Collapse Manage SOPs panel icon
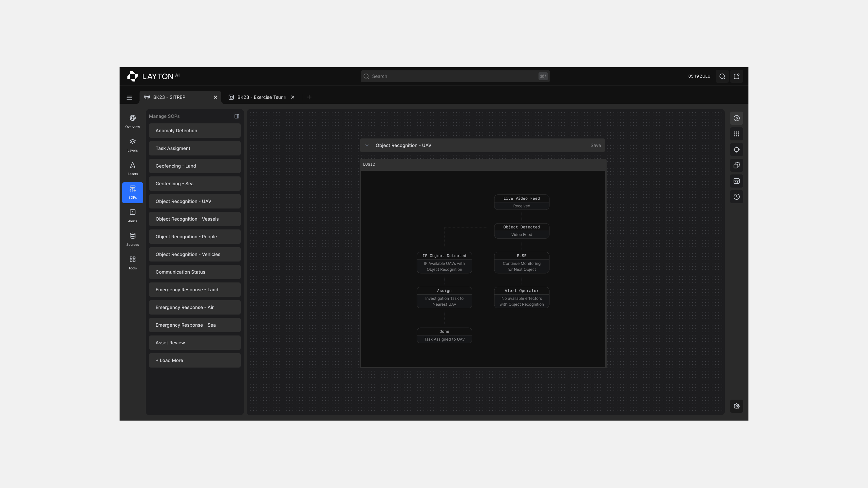868x488 pixels. point(237,116)
